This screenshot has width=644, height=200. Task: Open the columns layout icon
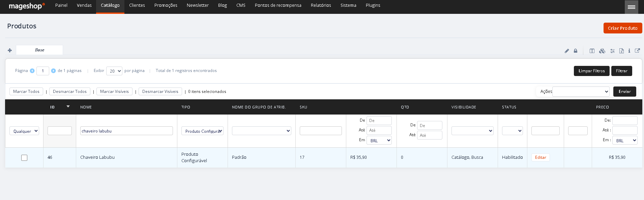[592, 51]
